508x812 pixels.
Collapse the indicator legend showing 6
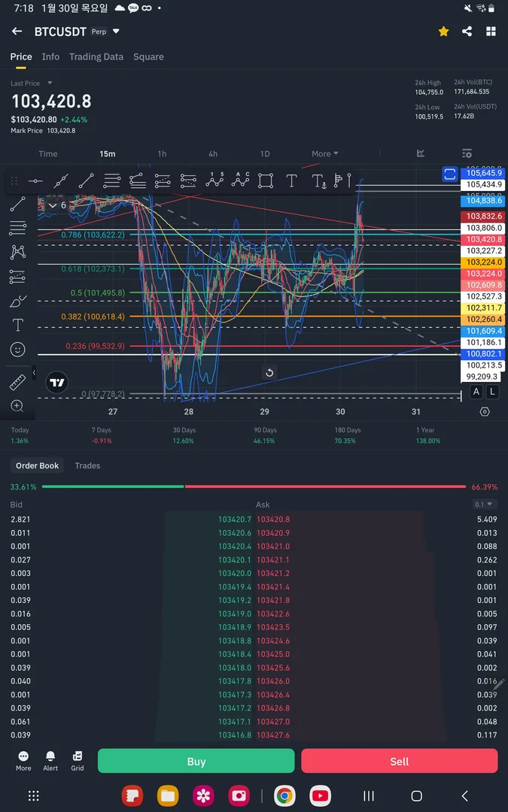[57, 205]
